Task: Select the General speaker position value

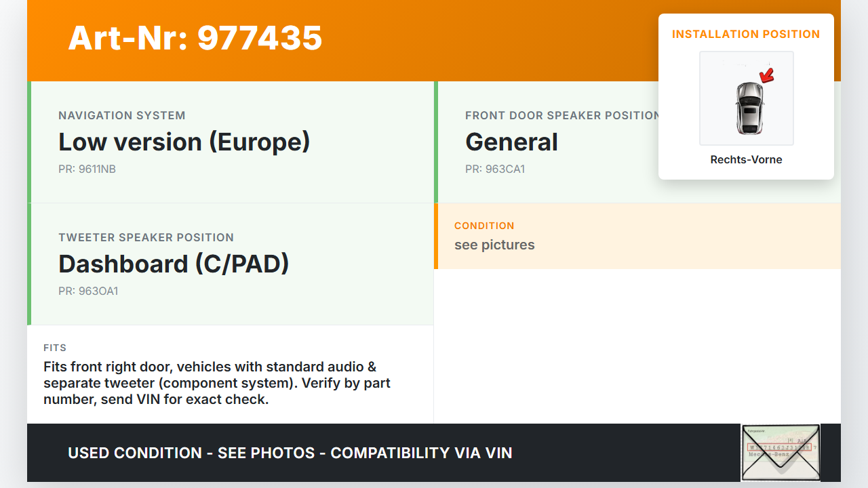Action: pyautogui.click(x=511, y=142)
